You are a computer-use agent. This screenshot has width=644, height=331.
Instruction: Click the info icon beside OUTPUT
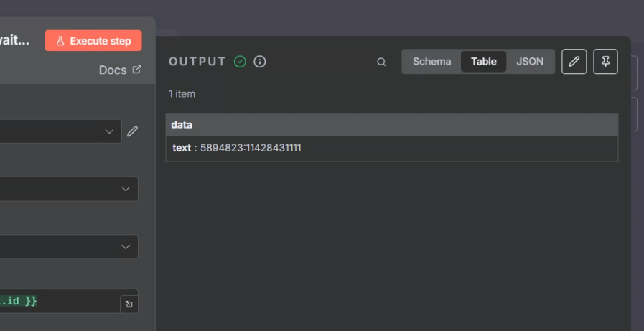click(260, 62)
